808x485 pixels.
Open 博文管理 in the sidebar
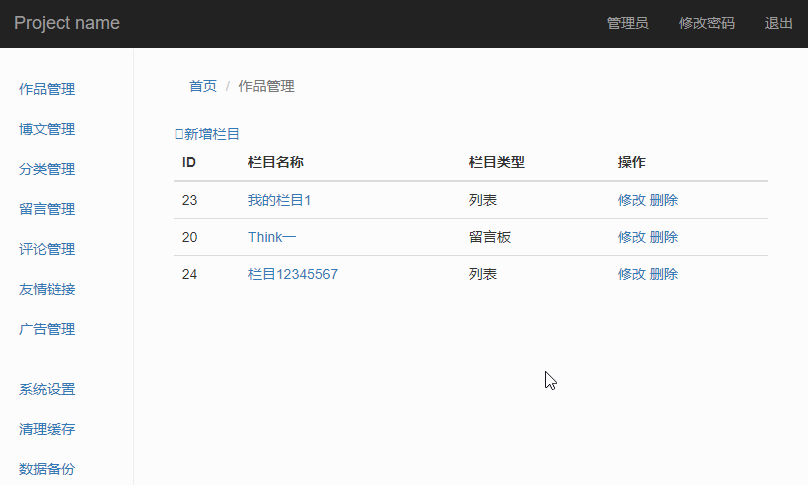click(47, 129)
